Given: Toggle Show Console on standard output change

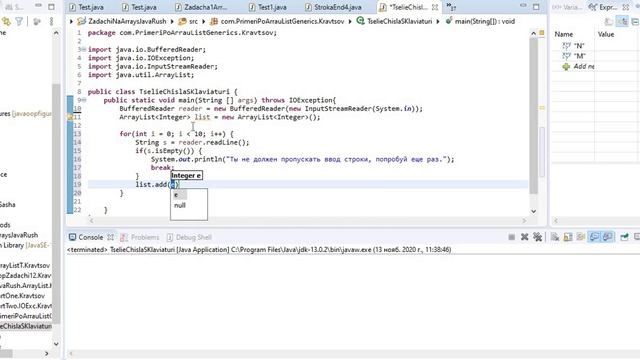Looking at the screenshot, I should 594,237.
